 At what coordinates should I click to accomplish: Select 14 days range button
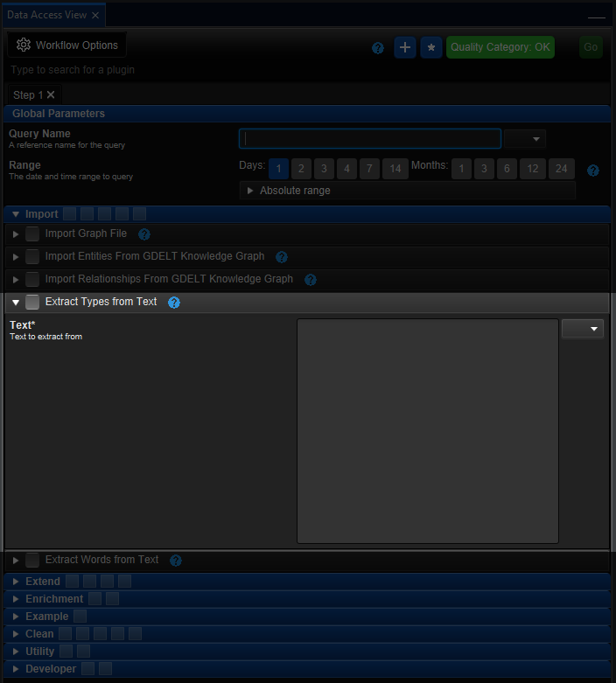[x=395, y=169]
